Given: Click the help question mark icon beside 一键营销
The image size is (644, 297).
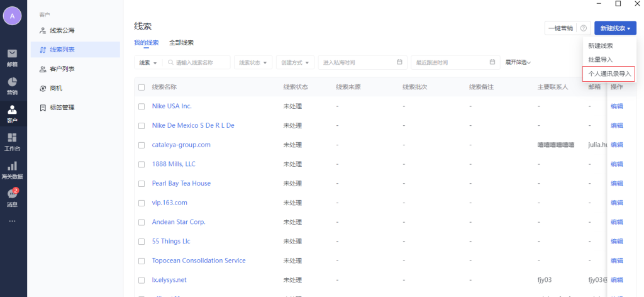Looking at the screenshot, I should click(583, 28).
